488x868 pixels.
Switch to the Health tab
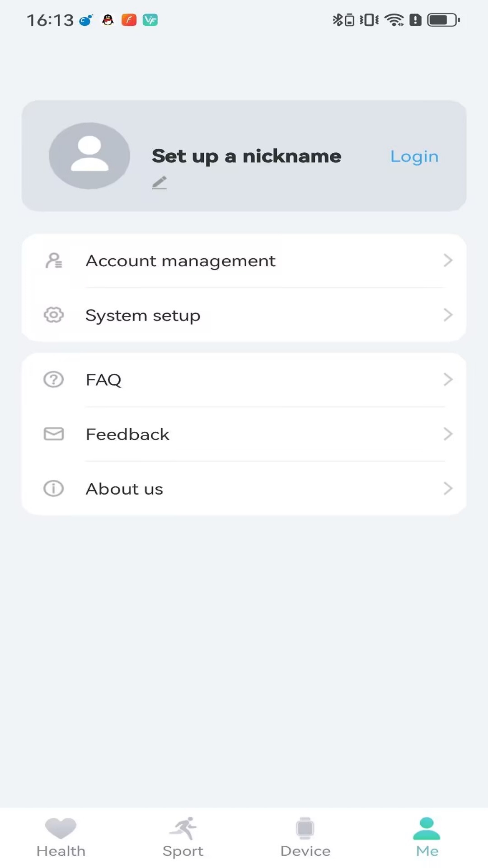click(61, 837)
